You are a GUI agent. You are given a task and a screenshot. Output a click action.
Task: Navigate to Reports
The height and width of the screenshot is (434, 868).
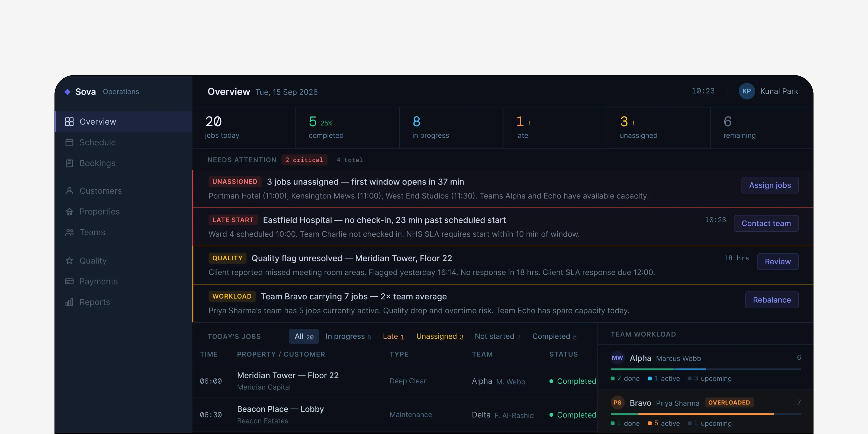[123, 302]
